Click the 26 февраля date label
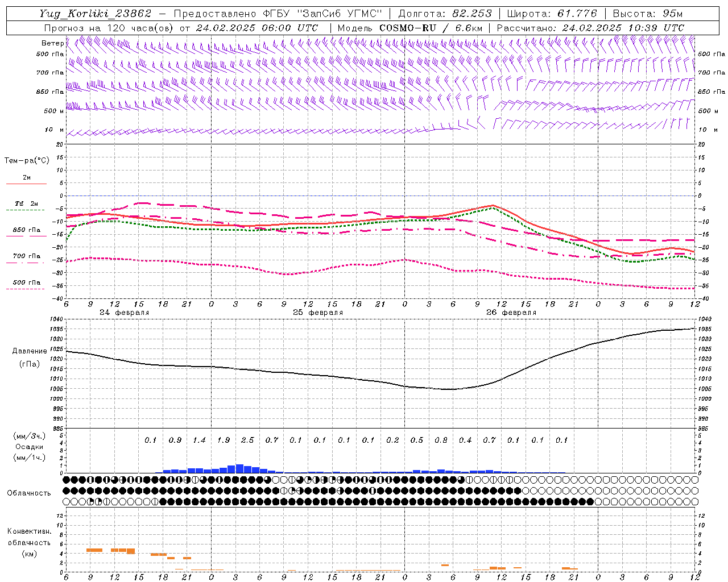This screenshot has height=582, width=728. tap(511, 313)
